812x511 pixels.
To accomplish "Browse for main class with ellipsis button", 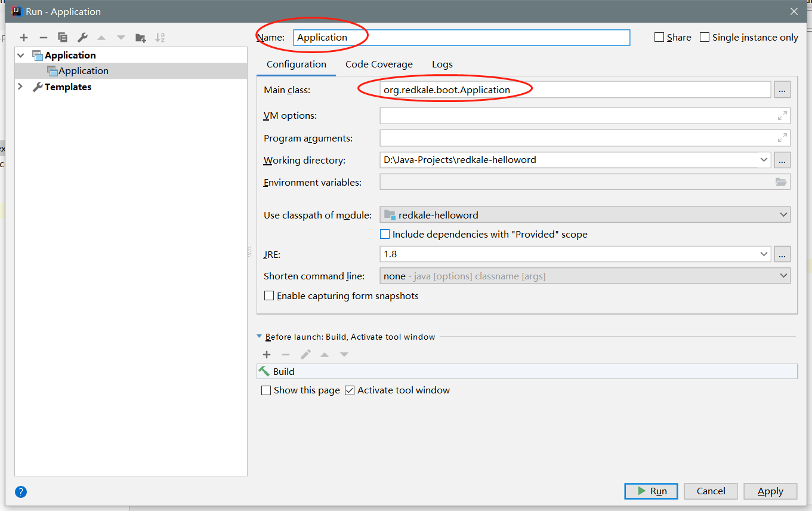I will pos(782,90).
